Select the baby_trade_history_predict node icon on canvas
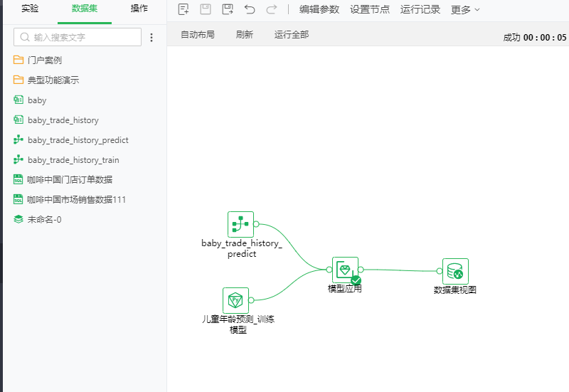The height and width of the screenshot is (392, 569). 240,224
